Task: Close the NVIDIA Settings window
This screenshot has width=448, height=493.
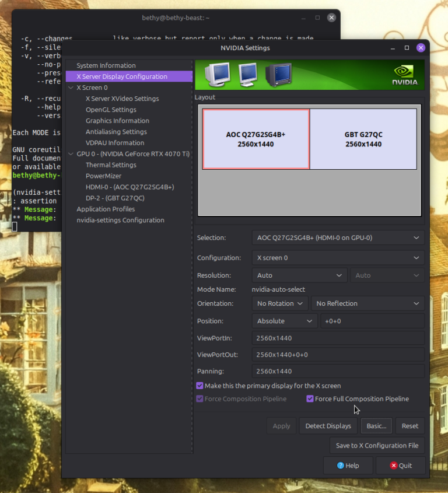Action: tap(421, 48)
